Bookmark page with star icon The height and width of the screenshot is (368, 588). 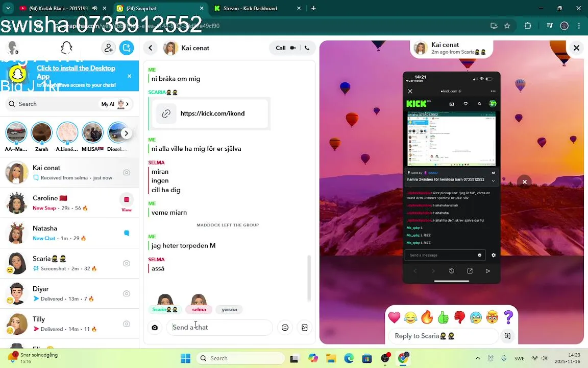click(507, 26)
